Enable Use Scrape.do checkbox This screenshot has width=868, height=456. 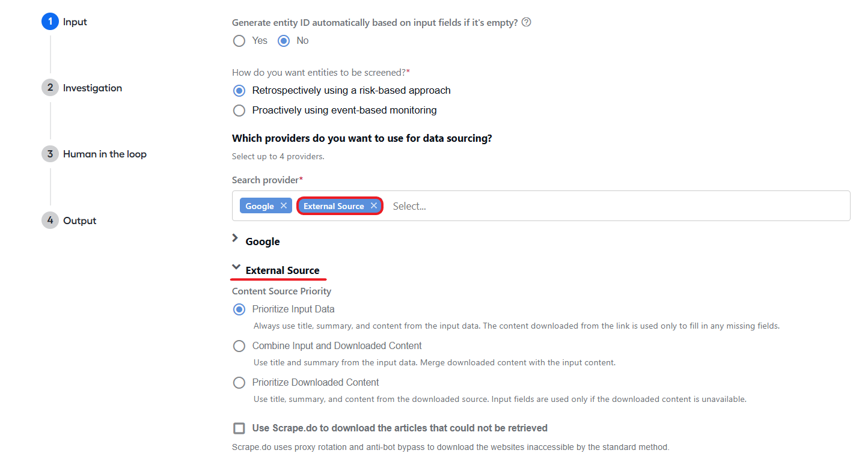click(x=239, y=428)
